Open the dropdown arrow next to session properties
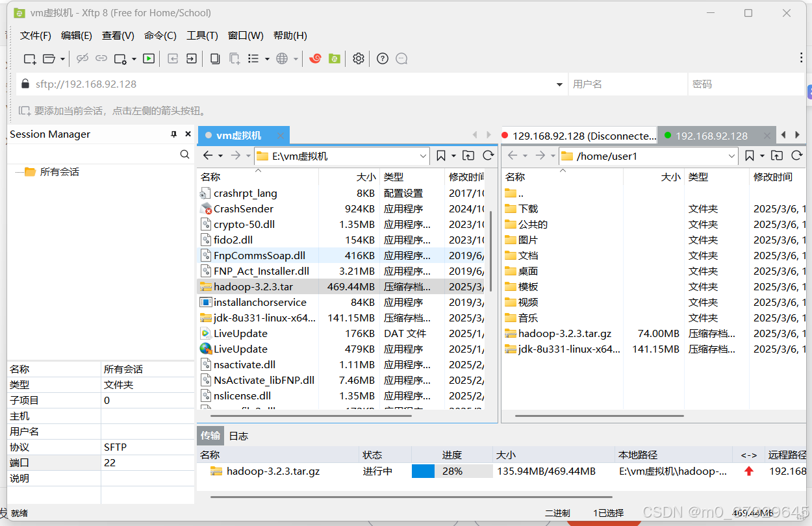This screenshot has width=812, height=526. pos(134,59)
